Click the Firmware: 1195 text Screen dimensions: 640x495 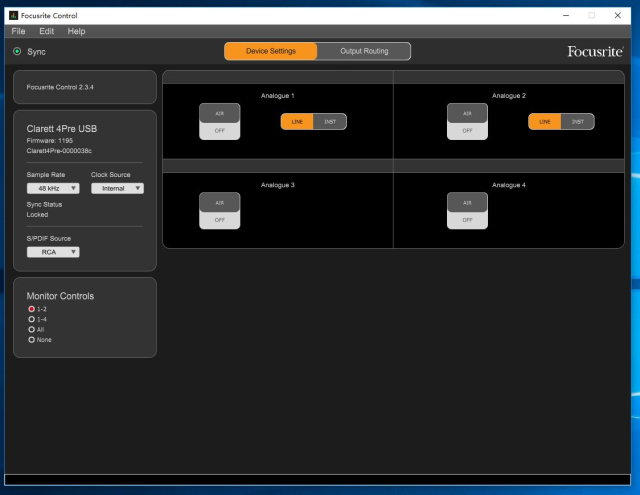click(x=50, y=140)
